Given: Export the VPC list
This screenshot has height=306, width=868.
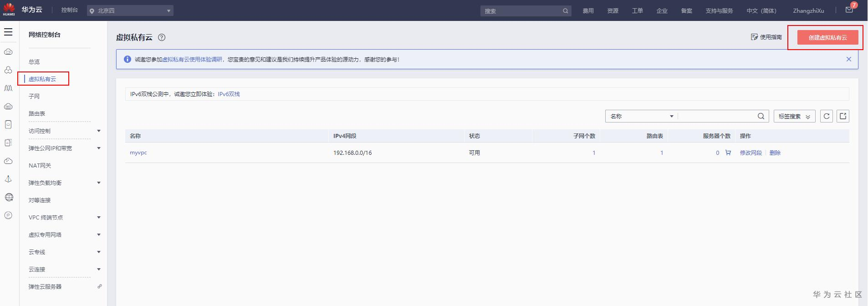Looking at the screenshot, I should coord(843,116).
